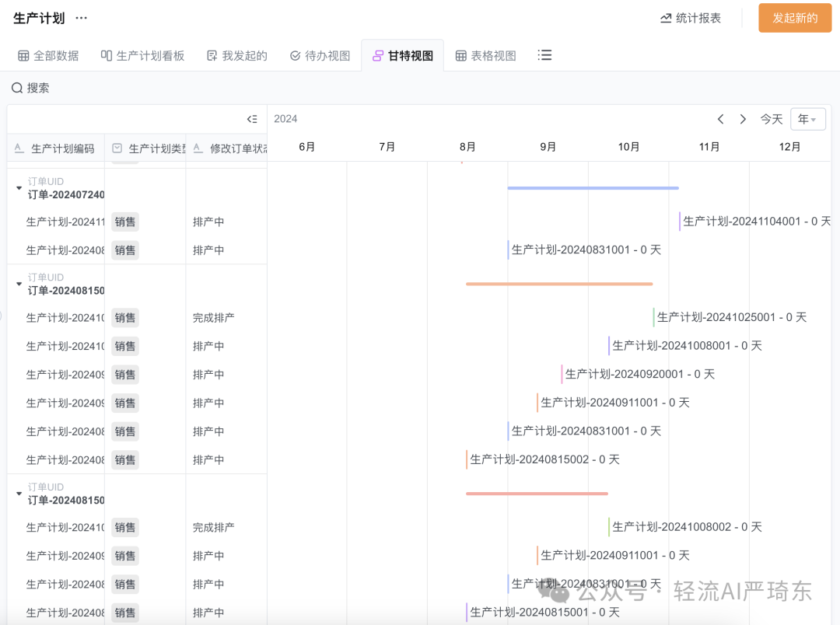This screenshot has height=625, width=840.
Task: Open more options via the ··· beside 生产计划 title
Action: click(79, 17)
